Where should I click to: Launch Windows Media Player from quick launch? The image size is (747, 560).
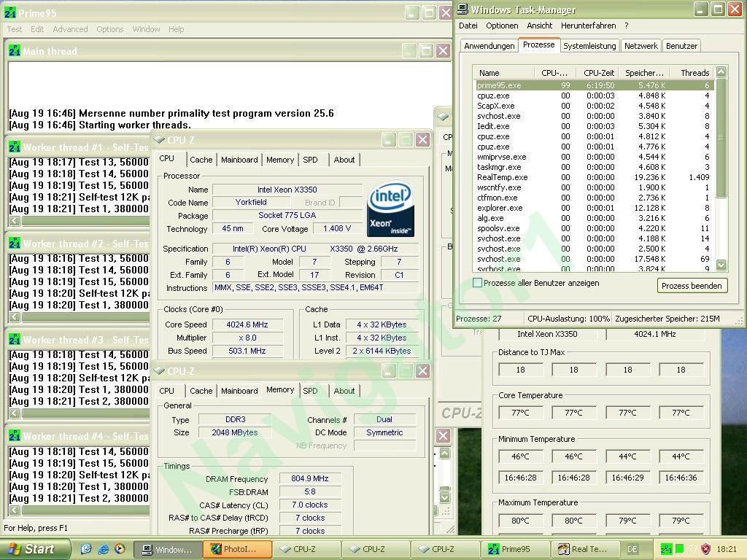coord(120,549)
